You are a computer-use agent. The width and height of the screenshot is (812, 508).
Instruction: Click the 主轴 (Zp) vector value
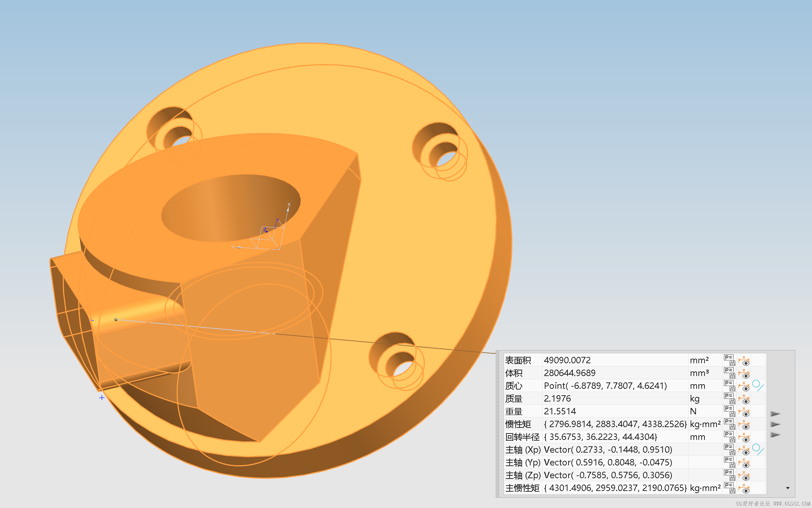coord(608,475)
